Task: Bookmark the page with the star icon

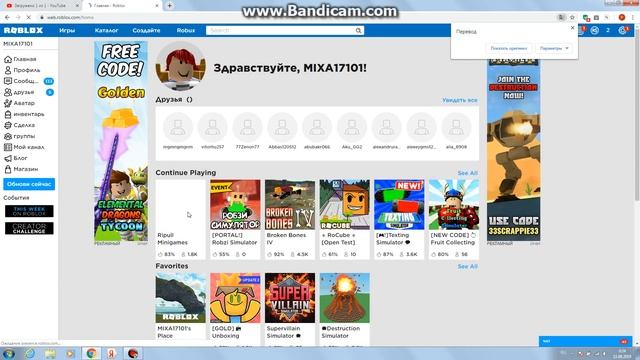Action: [572, 18]
